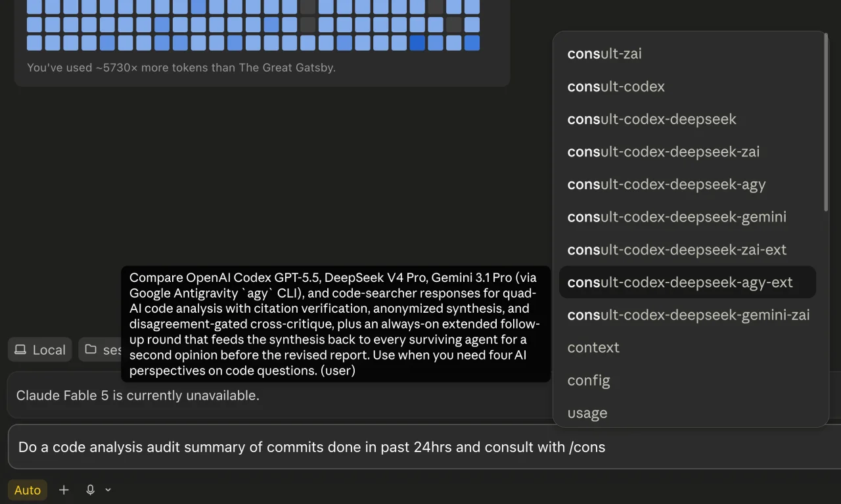Open the folder chip next to Local

click(x=101, y=350)
